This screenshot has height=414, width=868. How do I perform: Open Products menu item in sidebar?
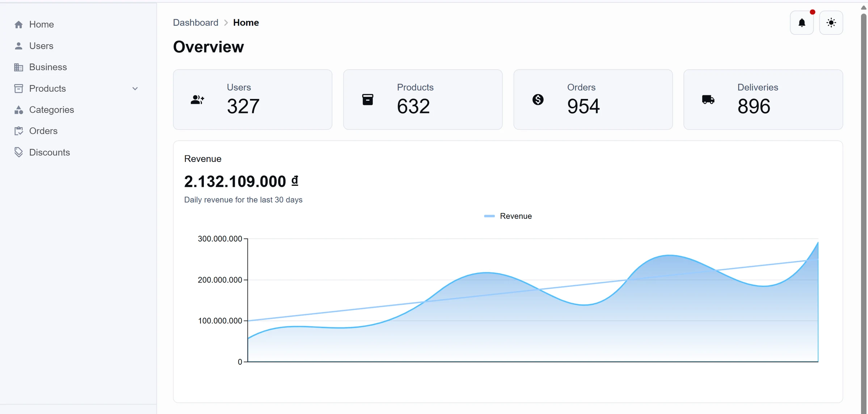tap(47, 89)
